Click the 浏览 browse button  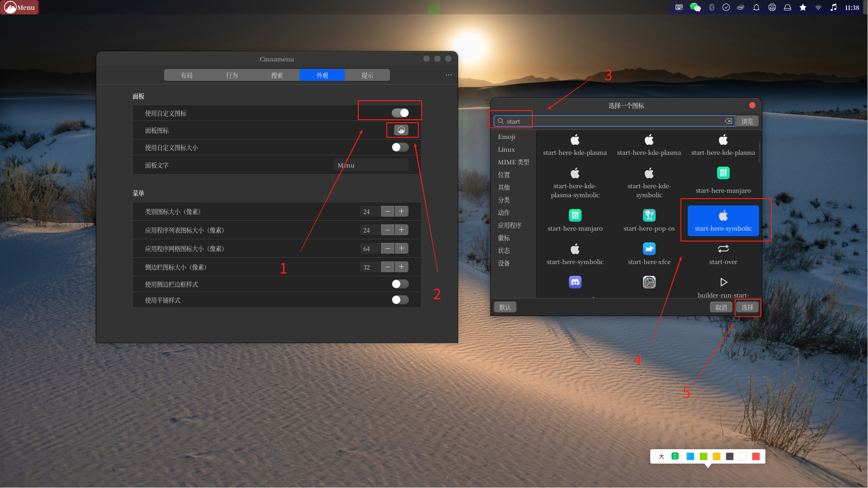(747, 121)
